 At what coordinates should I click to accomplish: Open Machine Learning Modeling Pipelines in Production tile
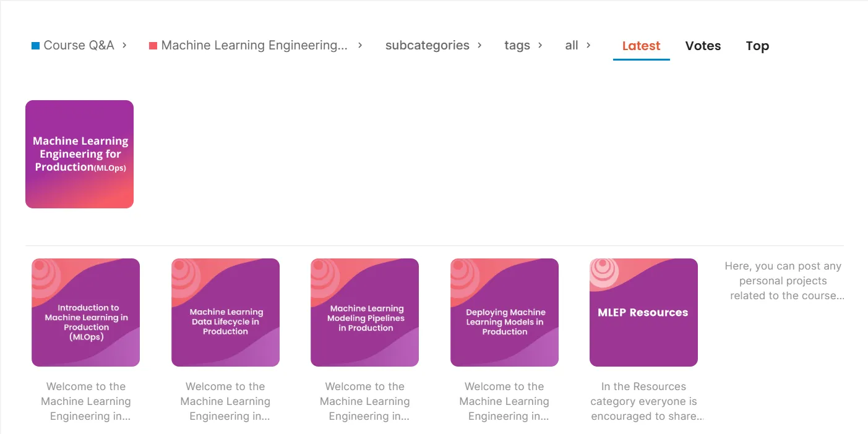pos(364,312)
